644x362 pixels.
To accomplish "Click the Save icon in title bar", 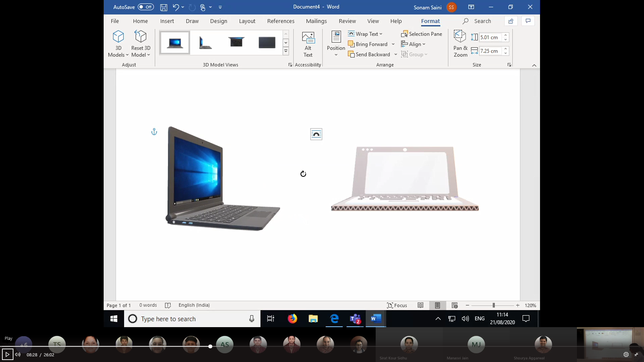I will [164, 7].
